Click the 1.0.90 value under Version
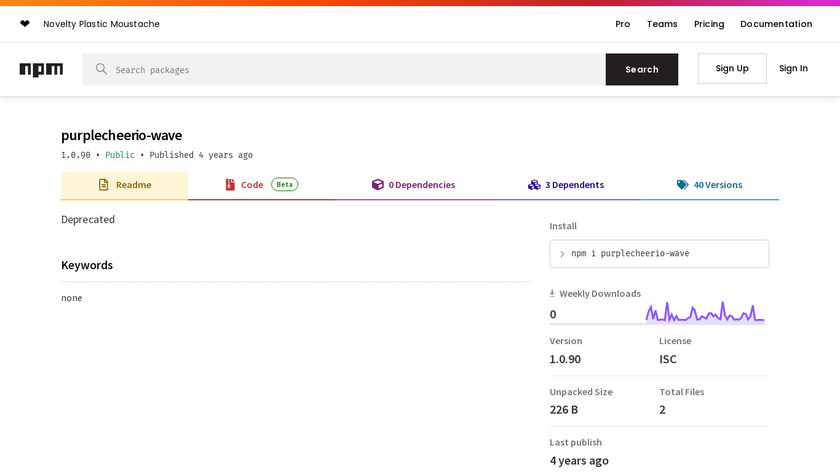 565,359
